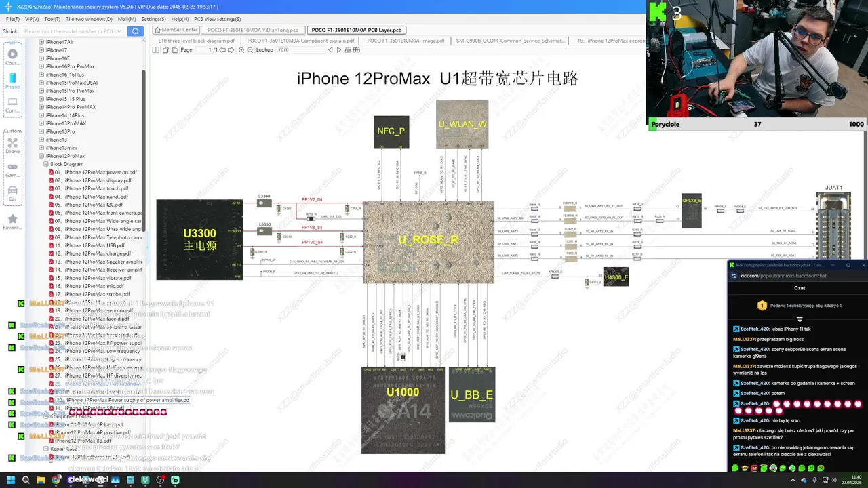Select the Computer category icon
The image size is (868, 488).
[x=12, y=105]
